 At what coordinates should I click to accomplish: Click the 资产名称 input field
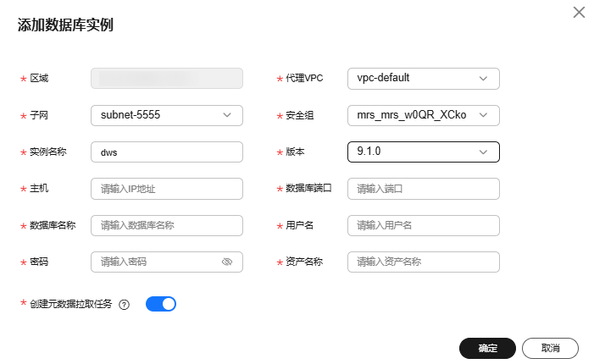(x=424, y=262)
